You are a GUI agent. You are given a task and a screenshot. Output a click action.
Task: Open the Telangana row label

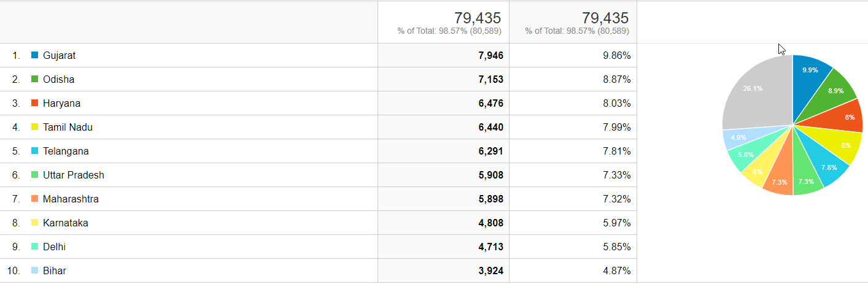coord(66,151)
